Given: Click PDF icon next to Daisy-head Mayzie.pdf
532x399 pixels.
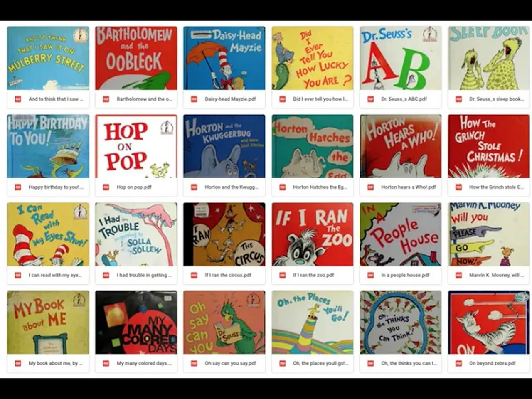Looking at the screenshot, I should (194, 99).
